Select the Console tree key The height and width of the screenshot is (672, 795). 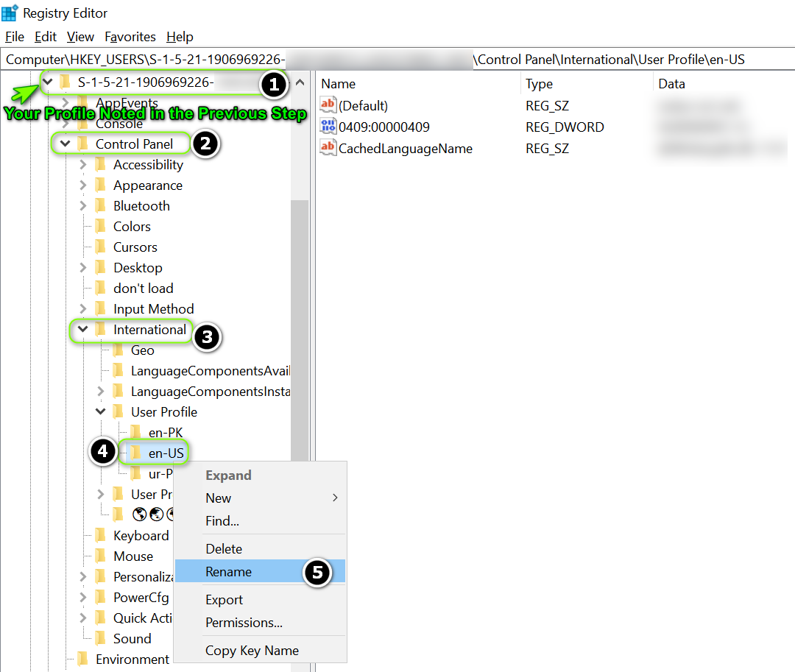coord(119,124)
